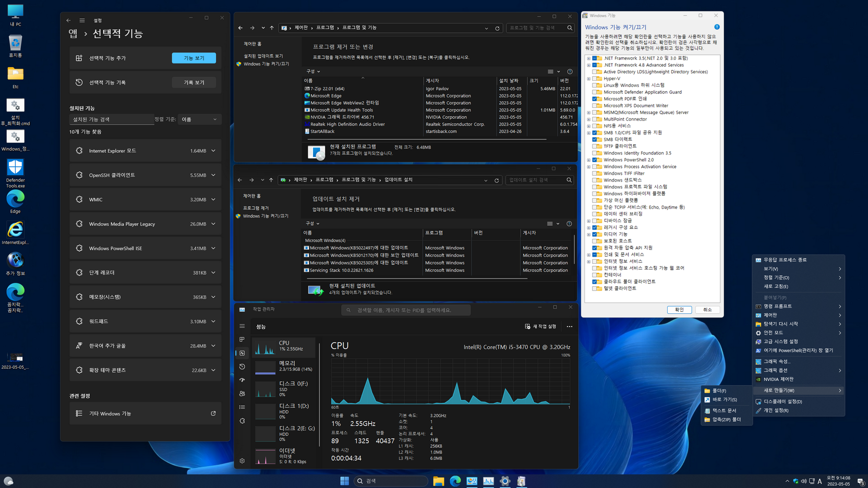Open File Explorer from taskbar

pyautogui.click(x=438, y=481)
